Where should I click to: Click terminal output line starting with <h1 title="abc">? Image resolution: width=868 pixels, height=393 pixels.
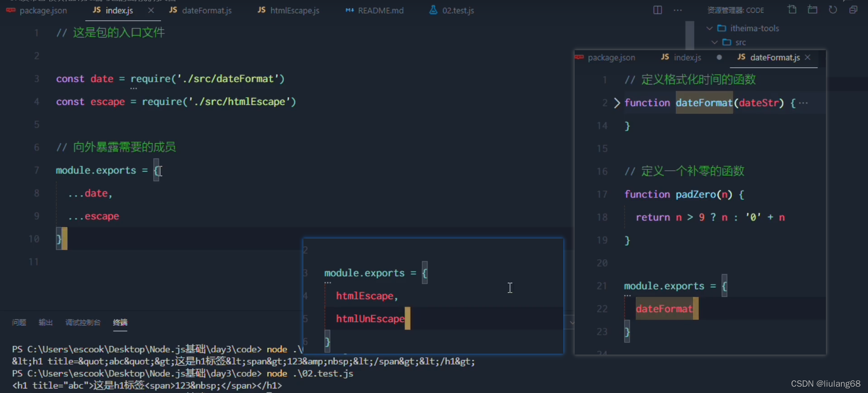[147, 386]
